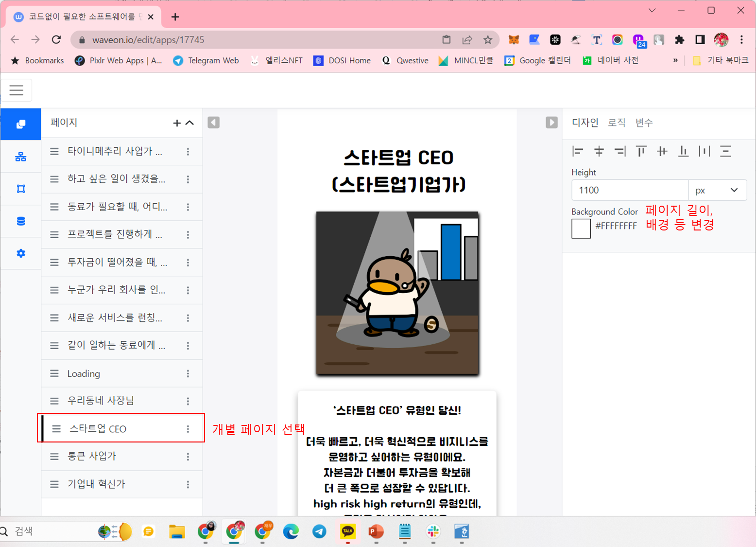This screenshot has height=547, width=756.
Task: Open the Google 캘린더 bookmark
Action: click(538, 60)
